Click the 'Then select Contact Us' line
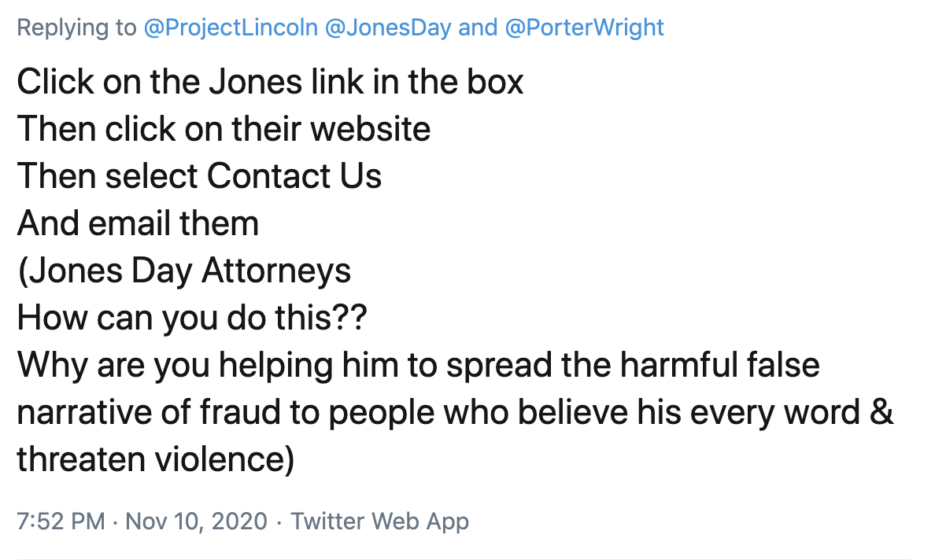The height and width of the screenshot is (560, 935). tap(199, 176)
